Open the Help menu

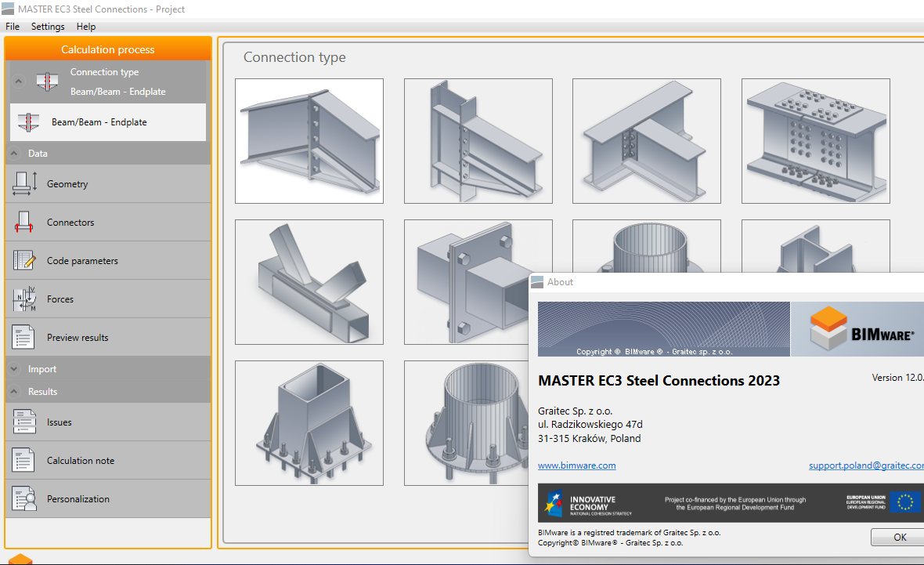coord(86,26)
